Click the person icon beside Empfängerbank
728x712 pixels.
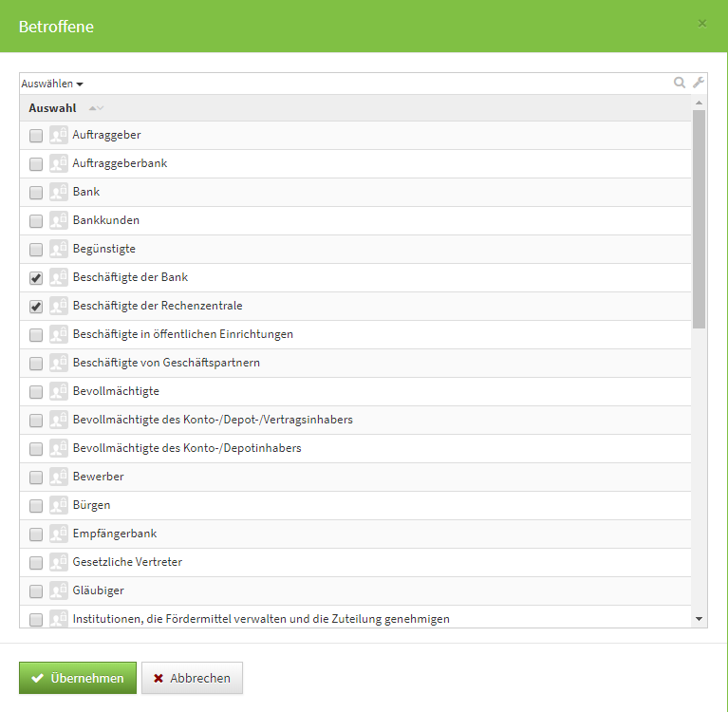click(59, 534)
